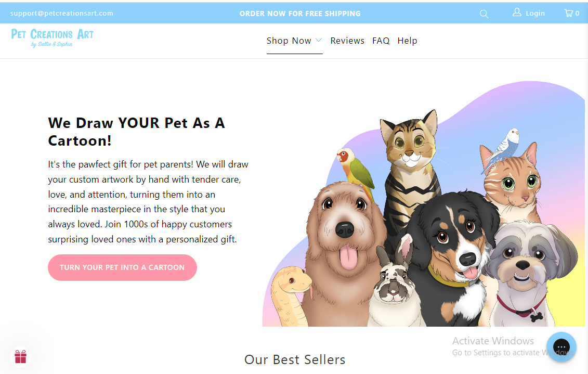Screen dimensions: 588x374
Task: Open the Shop Now menu
Action: click(289, 41)
